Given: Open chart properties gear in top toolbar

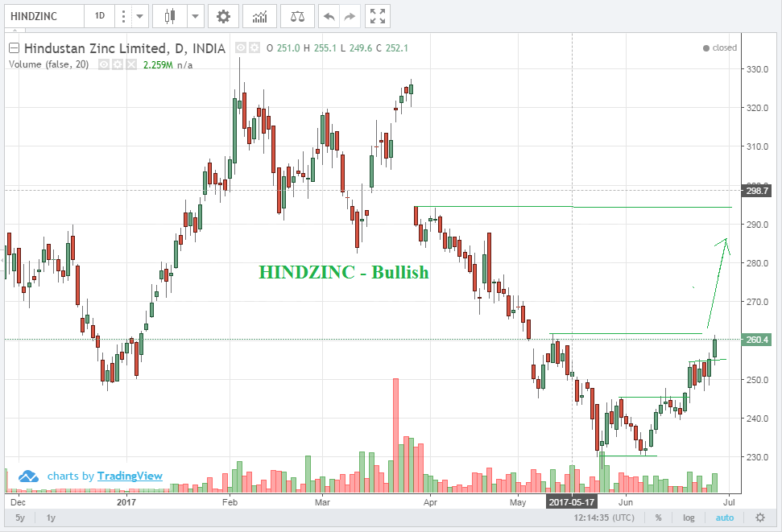Looking at the screenshot, I should 223,16.
